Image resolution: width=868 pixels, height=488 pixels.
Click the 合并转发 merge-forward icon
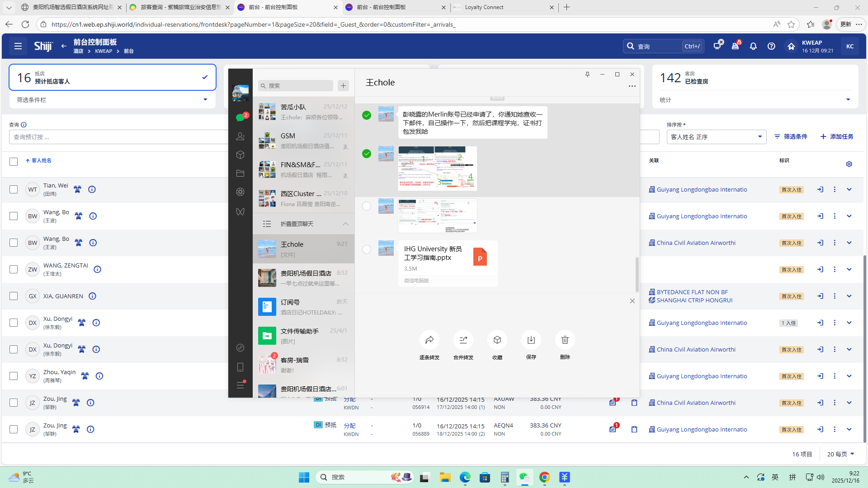click(463, 340)
